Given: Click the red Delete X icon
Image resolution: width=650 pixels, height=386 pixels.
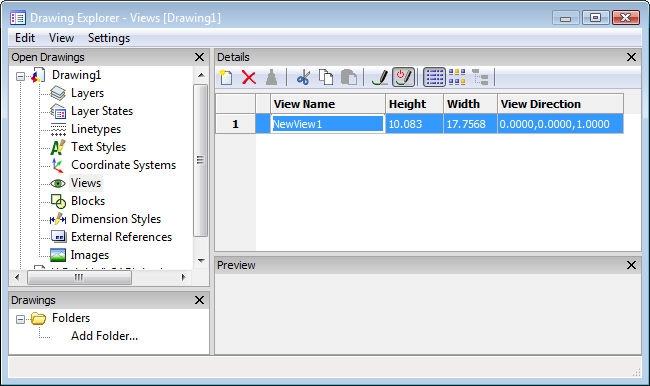Looking at the screenshot, I should click(249, 78).
